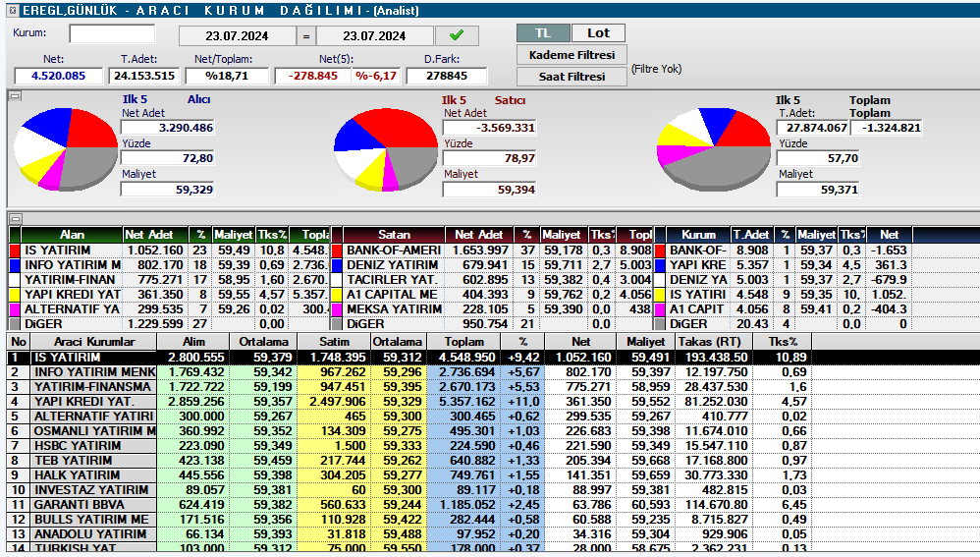Collapse the pie chart summary panel
Viewport: 980px width, 557px height.
coord(15,96)
